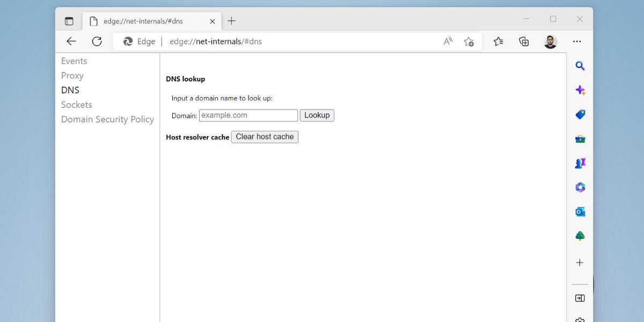Start Read Aloud from the address bar
Viewport: 644px width, 322px height.
coord(447,41)
